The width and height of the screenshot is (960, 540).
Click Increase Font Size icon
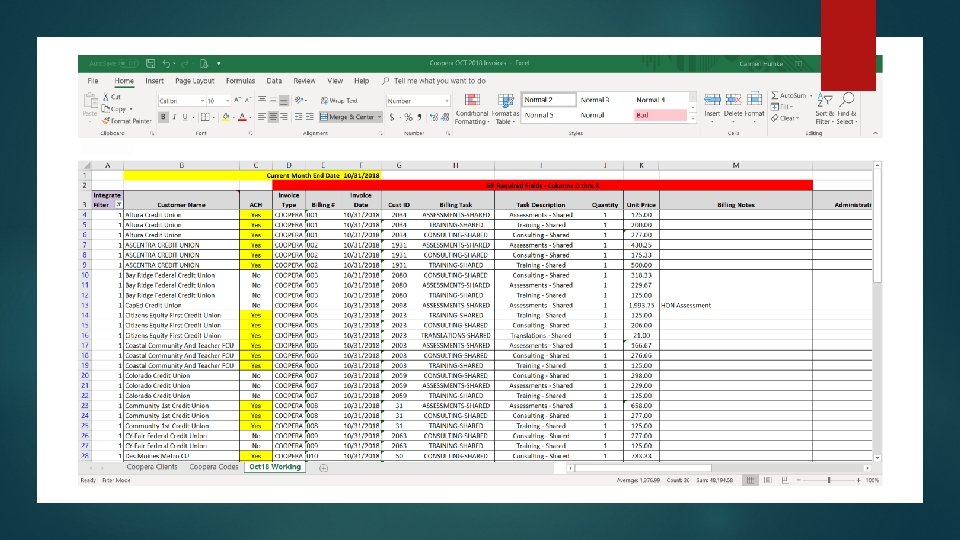(x=238, y=100)
